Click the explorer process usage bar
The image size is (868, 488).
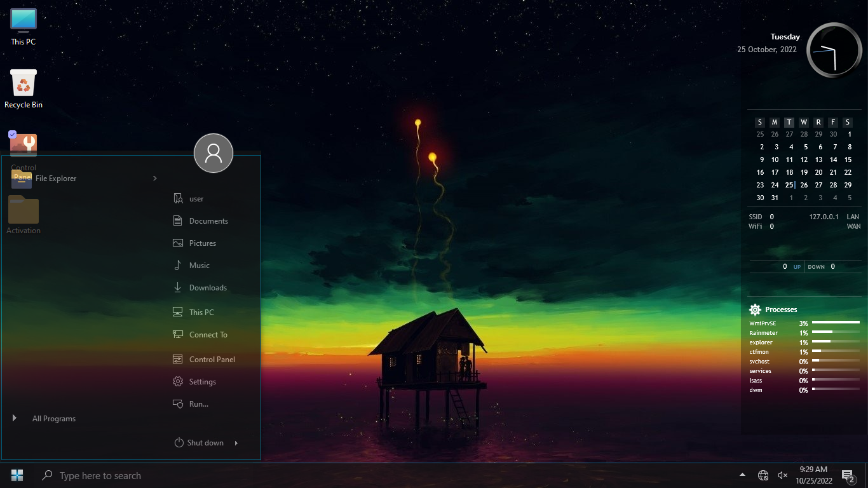coord(836,341)
